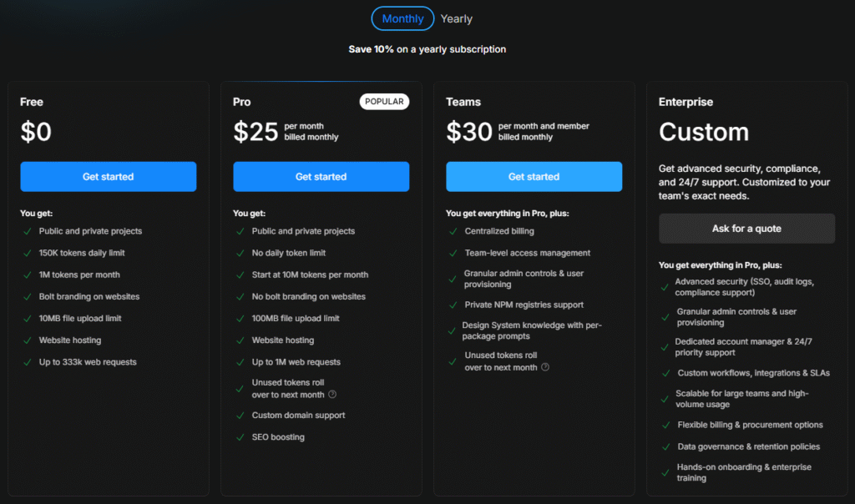Click checkmark beside Start at 10M tokens per month
The height and width of the screenshot is (504, 855).
[x=240, y=275]
